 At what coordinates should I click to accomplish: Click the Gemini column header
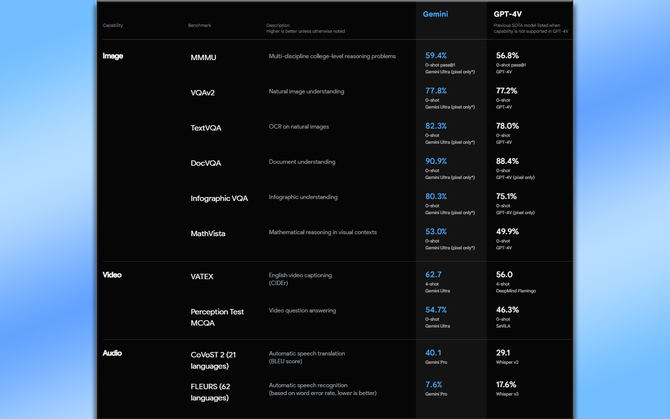435,14
